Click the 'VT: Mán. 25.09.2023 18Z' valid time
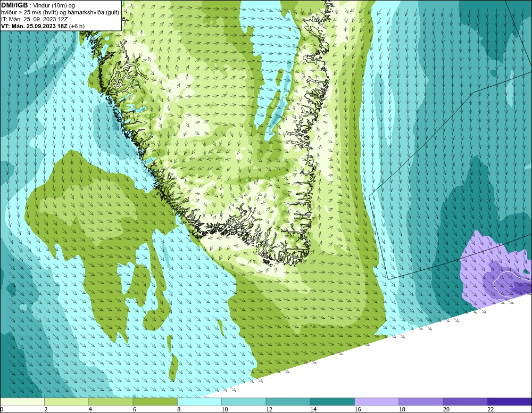 [x=34, y=26]
